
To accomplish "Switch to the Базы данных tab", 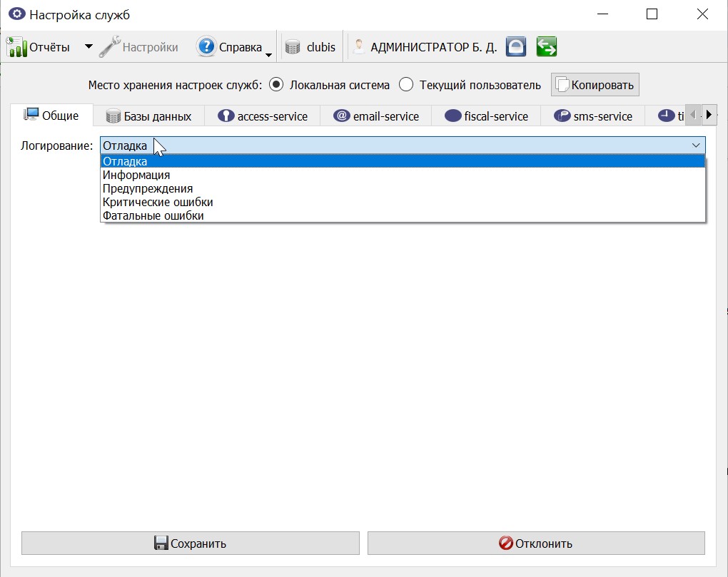I will pyautogui.click(x=148, y=116).
